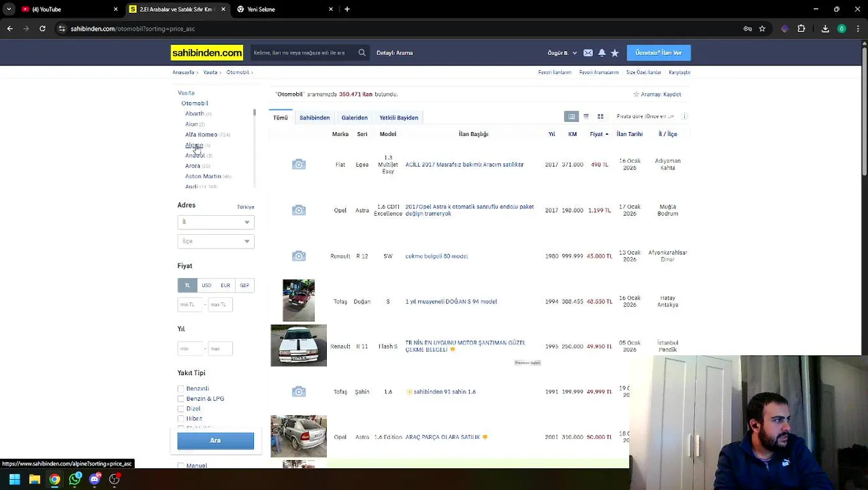Viewport: 868px width, 490px height.
Task: Check the Hibrit fuel type box
Action: pos(181,419)
